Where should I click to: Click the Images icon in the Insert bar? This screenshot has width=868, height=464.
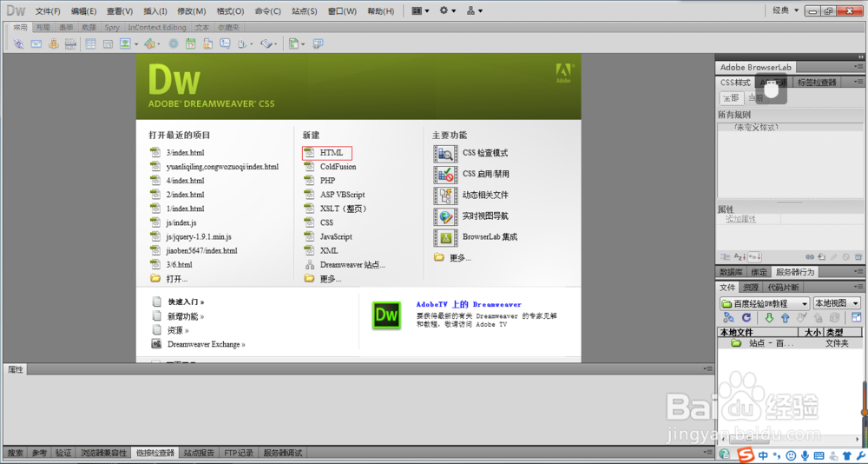(x=125, y=43)
